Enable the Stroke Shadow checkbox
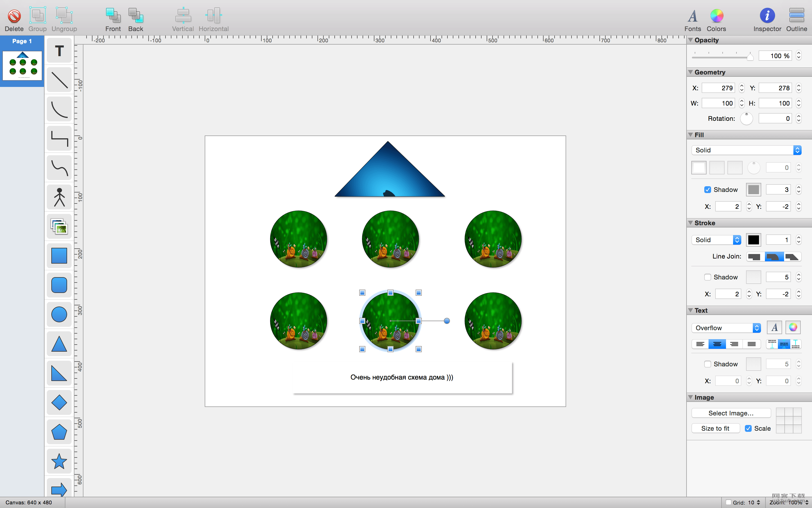The width and height of the screenshot is (812, 508). [x=707, y=277]
